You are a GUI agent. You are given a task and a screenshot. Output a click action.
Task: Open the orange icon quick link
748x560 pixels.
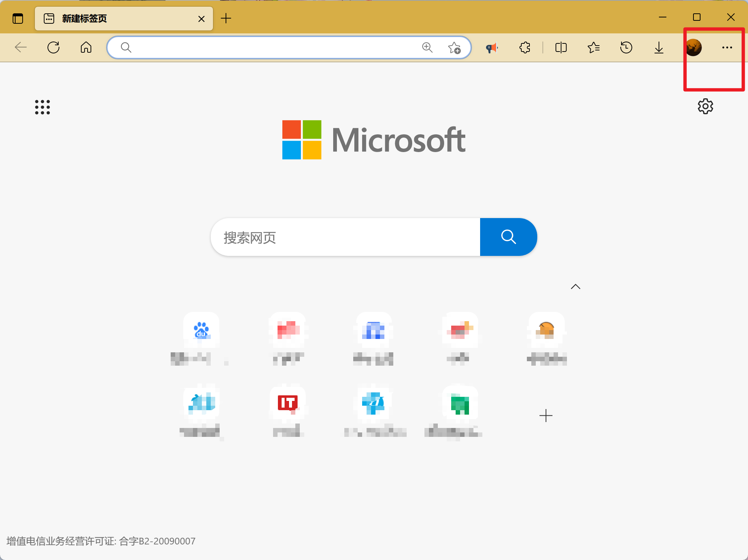[x=546, y=330]
